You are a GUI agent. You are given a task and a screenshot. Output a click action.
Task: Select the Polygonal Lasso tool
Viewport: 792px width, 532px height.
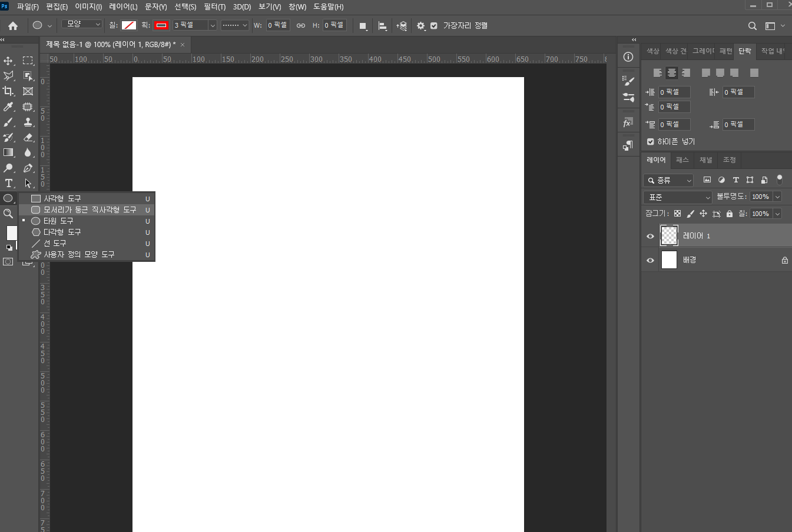[8, 76]
